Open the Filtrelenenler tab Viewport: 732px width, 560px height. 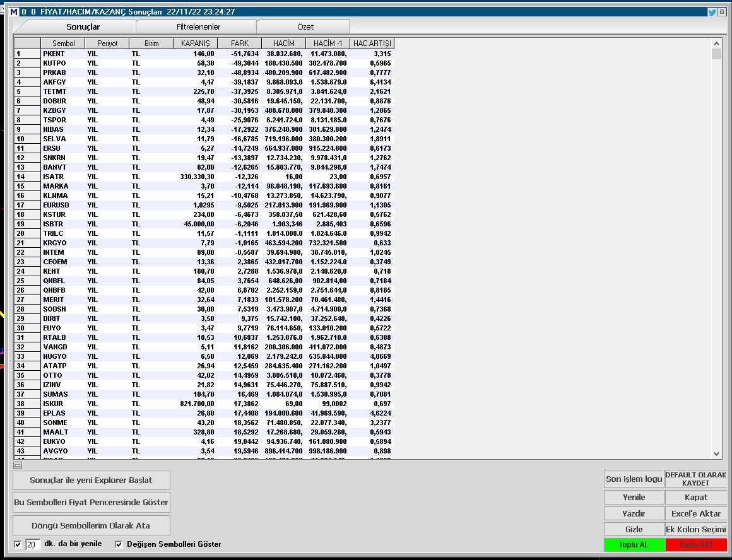click(x=198, y=26)
